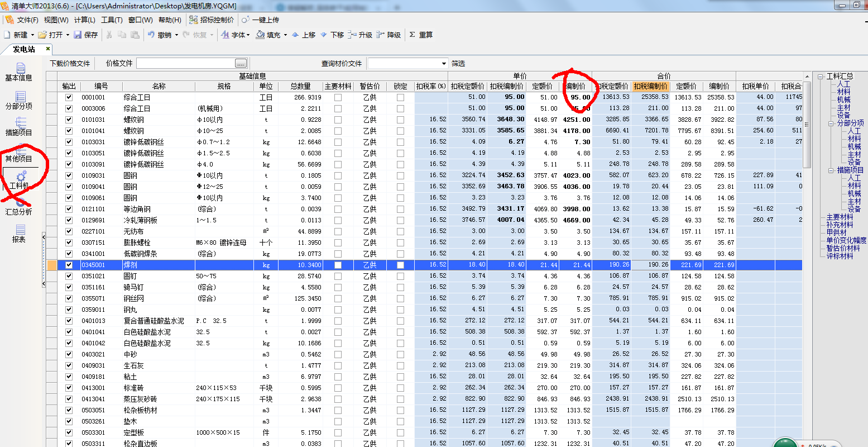Toggle 输出 checkbox for 0403021 中砂
868x447 pixels.
point(69,354)
